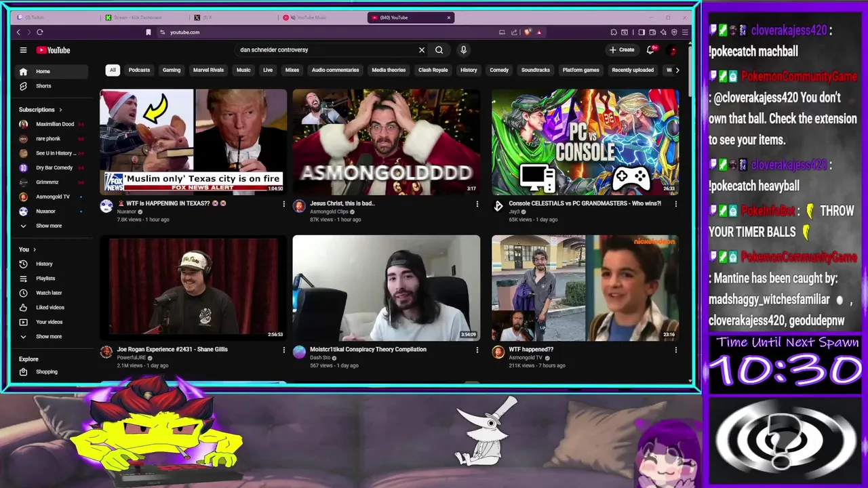Select the Music filter chip

coord(243,70)
